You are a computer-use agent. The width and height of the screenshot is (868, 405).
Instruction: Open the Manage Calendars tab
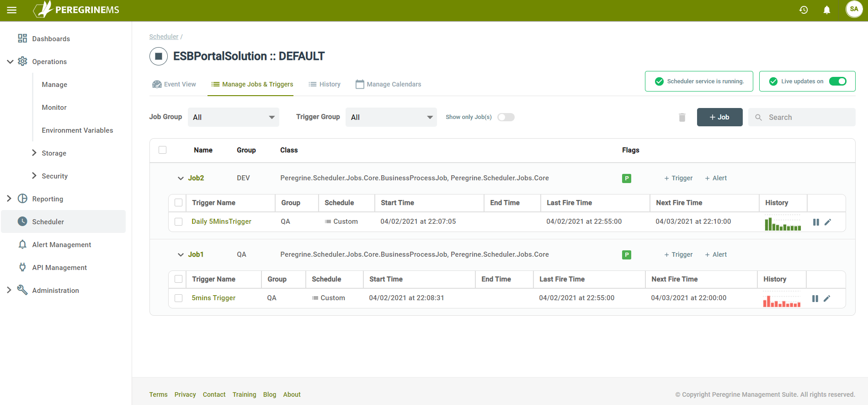click(389, 84)
